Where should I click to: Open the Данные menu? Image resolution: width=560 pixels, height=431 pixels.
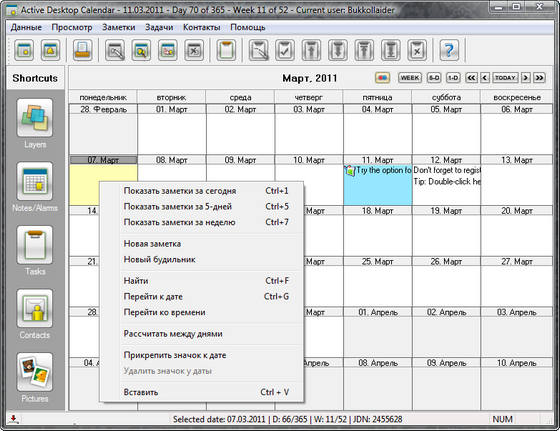26,27
